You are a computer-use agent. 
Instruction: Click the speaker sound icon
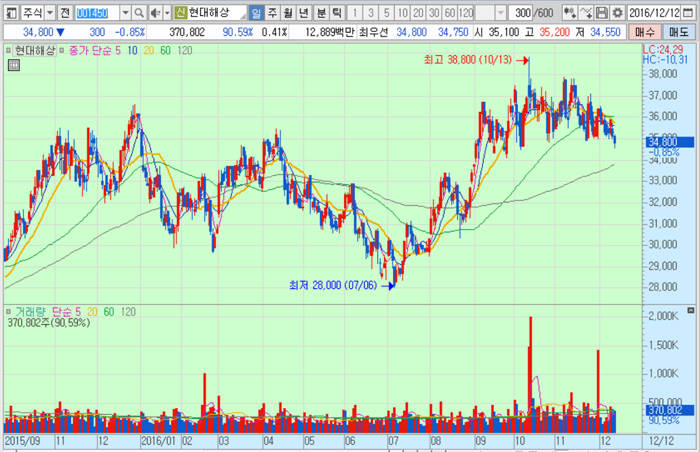click(x=154, y=13)
